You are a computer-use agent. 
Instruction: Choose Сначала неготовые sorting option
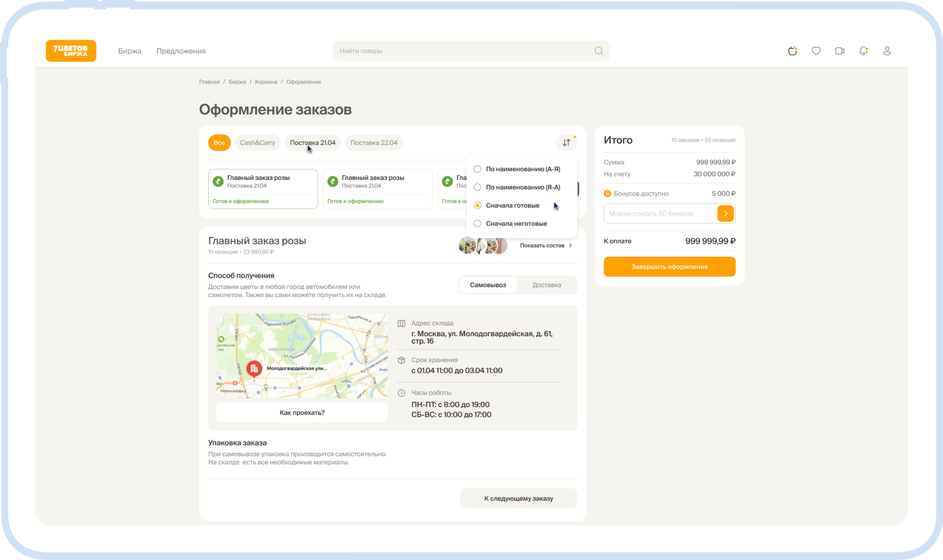(x=516, y=224)
